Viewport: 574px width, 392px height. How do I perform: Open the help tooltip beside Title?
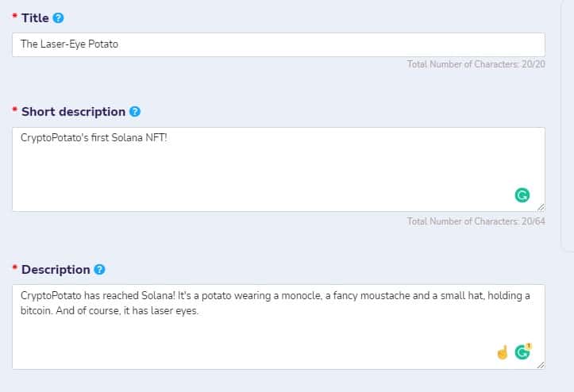58,18
